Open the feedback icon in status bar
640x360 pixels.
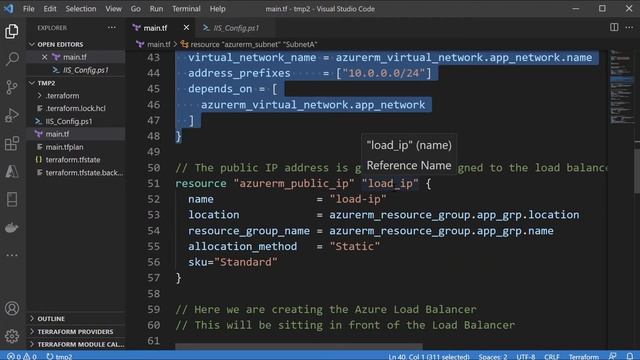(x=612, y=356)
